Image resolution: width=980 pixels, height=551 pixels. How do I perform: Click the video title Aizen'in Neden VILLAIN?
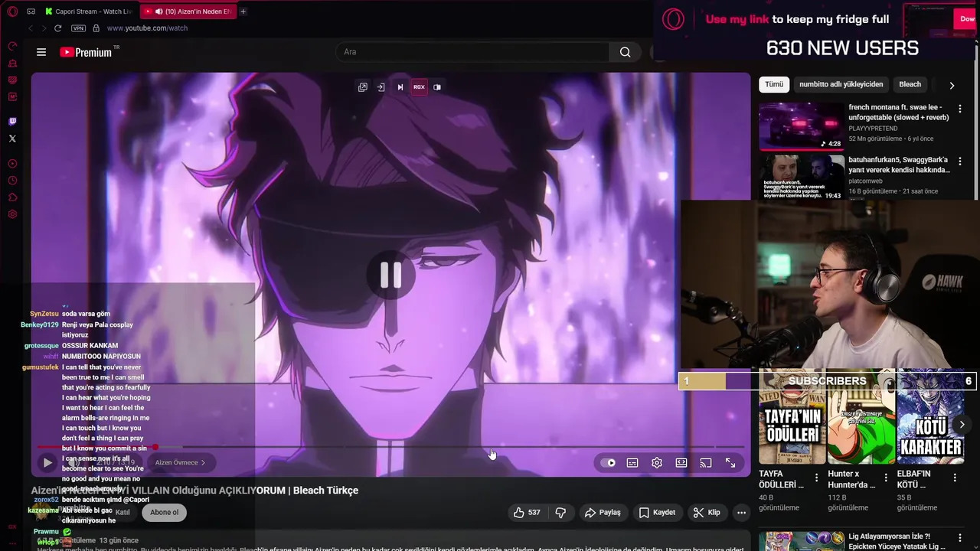(x=194, y=491)
